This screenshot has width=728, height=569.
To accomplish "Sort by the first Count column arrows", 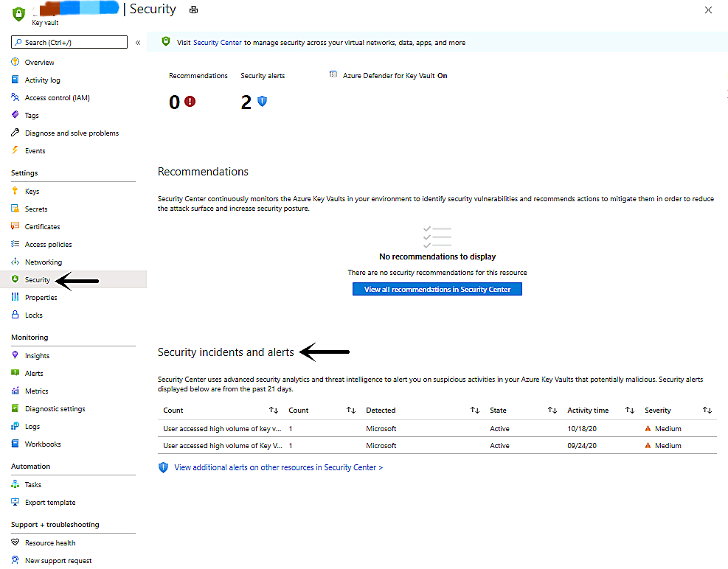I will tap(274, 411).
